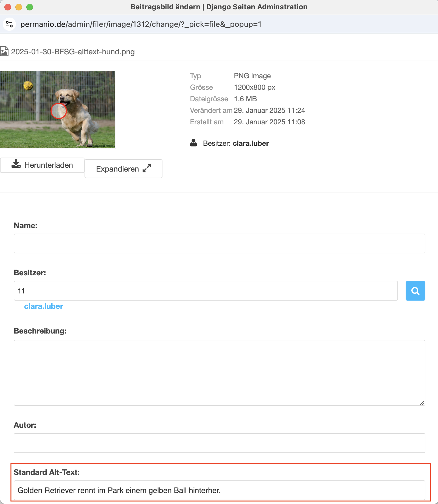The width and height of the screenshot is (438, 504).
Task: Click the '29. Januar 2025 11:24' modified date
Action: [269, 110]
